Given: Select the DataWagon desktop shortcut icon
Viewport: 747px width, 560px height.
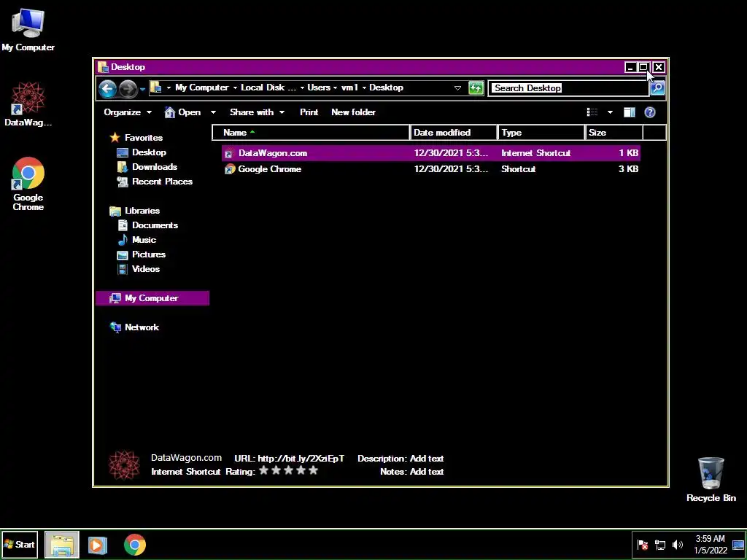Looking at the screenshot, I should (x=28, y=104).
